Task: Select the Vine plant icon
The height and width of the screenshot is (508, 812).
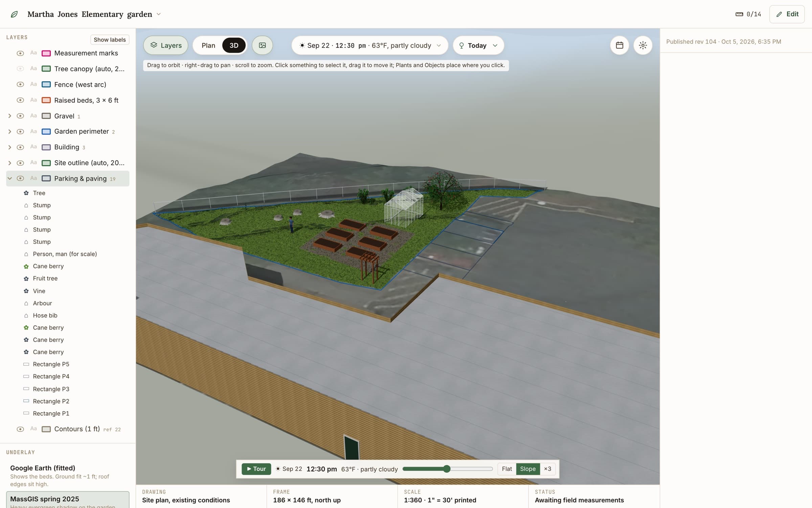Action: coord(26,291)
